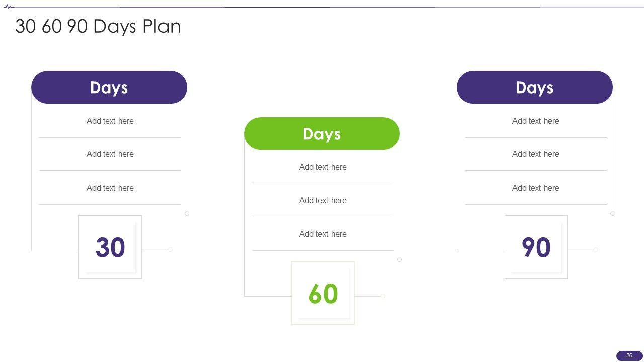Click the purple Days header above 90
Image resolution: width=644 pixels, height=362 pixels.
click(x=535, y=87)
